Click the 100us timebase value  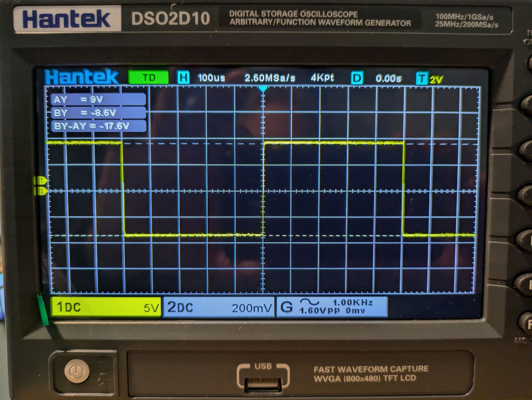211,78
